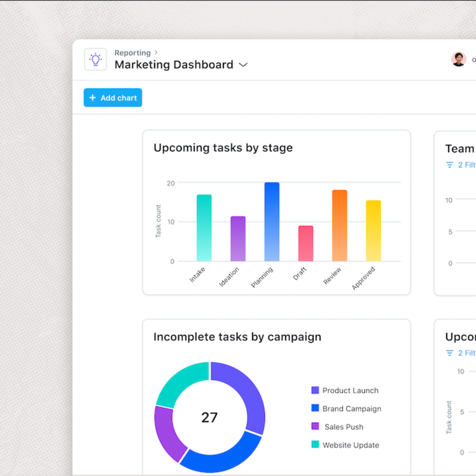Navigate back via the Reporting breadcrumb
The height and width of the screenshot is (476, 476).
pos(132,52)
